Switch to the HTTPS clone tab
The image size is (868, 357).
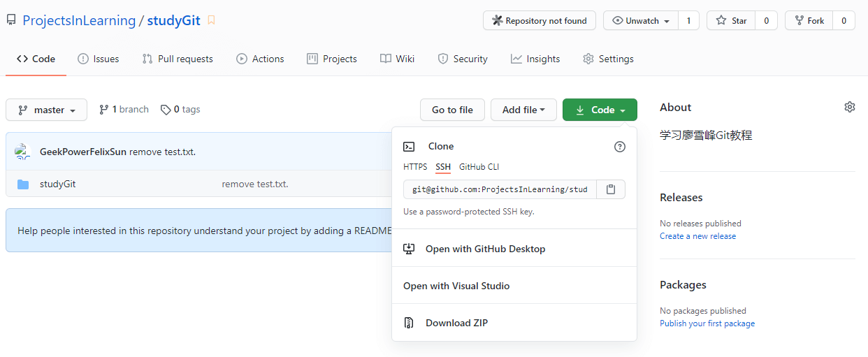click(x=415, y=167)
